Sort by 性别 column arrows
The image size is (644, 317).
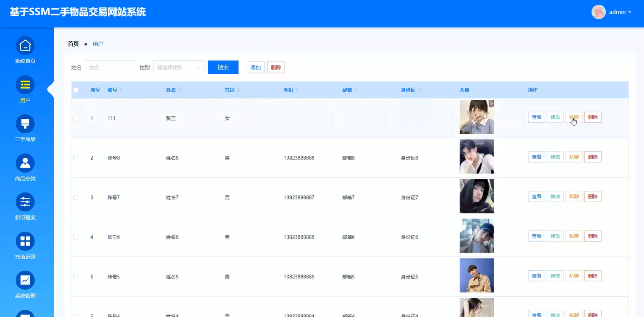click(x=238, y=90)
